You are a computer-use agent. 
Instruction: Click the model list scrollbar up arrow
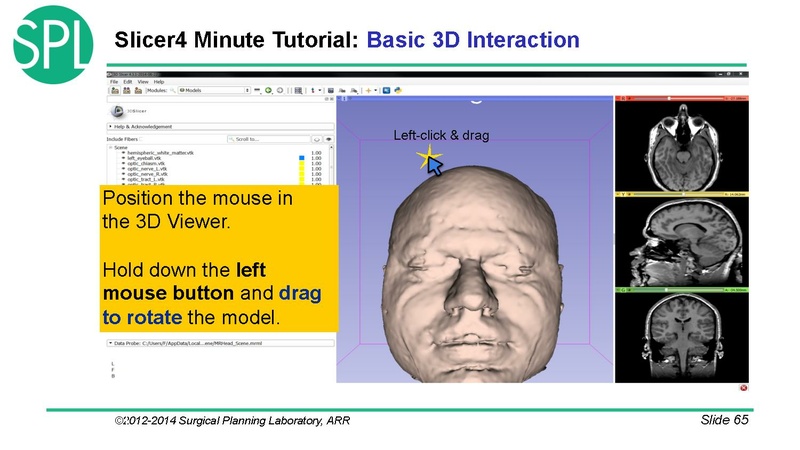tap(332, 147)
